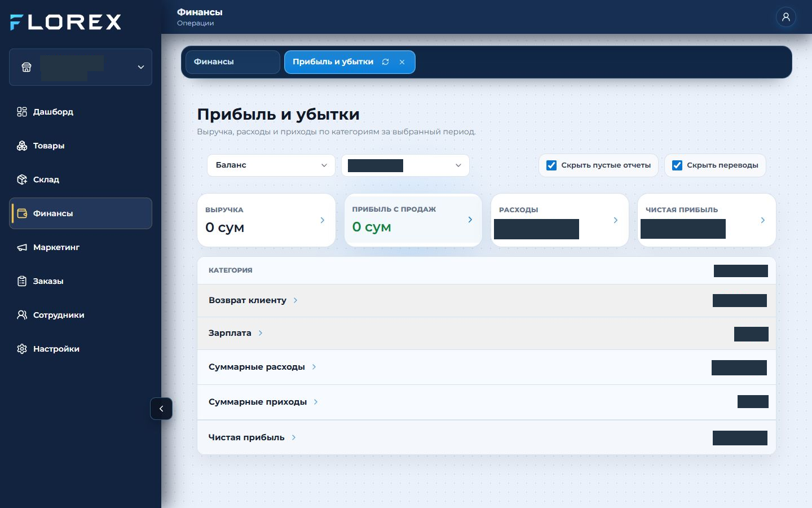The width and height of the screenshot is (812, 508).
Task: Click the Заказы clipboard icon
Action: click(x=22, y=281)
